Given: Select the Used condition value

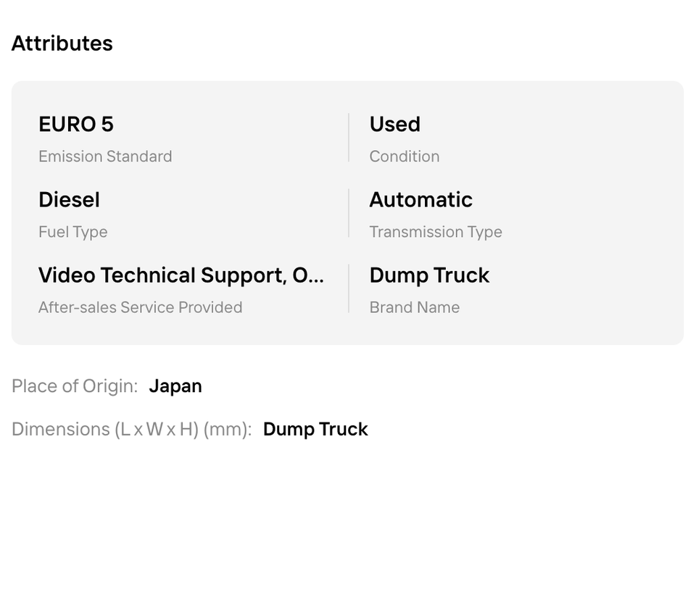Looking at the screenshot, I should (x=394, y=124).
